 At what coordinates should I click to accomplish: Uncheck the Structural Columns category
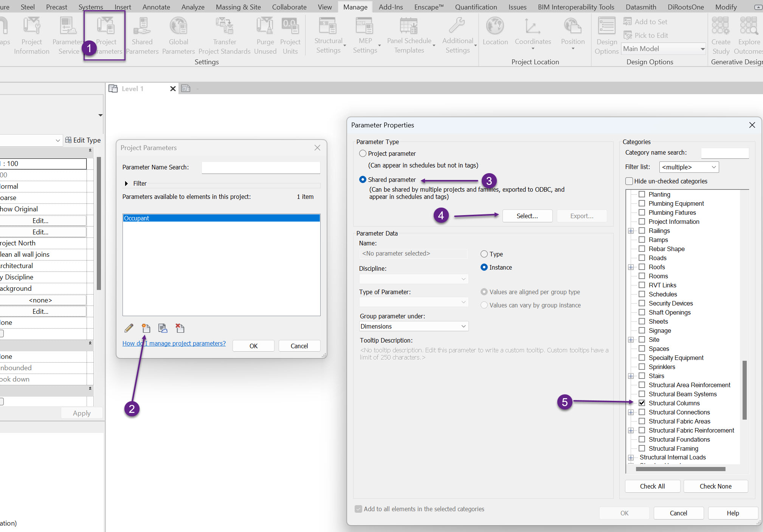[x=642, y=403]
